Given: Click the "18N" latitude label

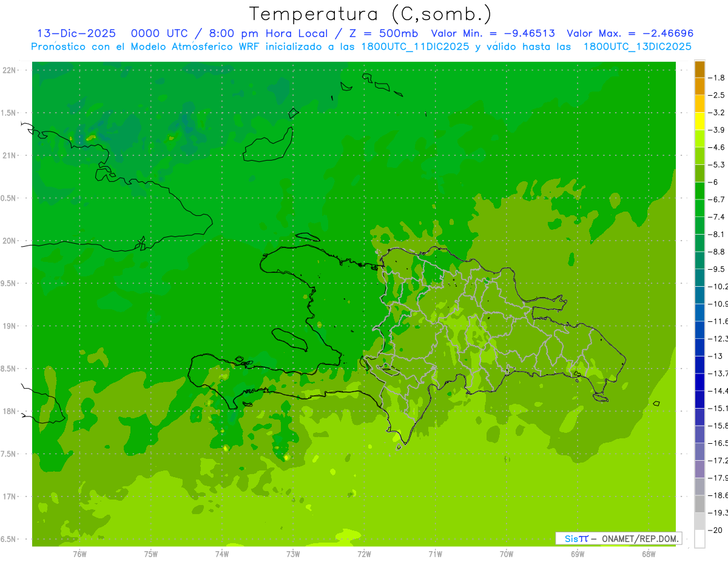Looking at the screenshot, I should point(9,411).
